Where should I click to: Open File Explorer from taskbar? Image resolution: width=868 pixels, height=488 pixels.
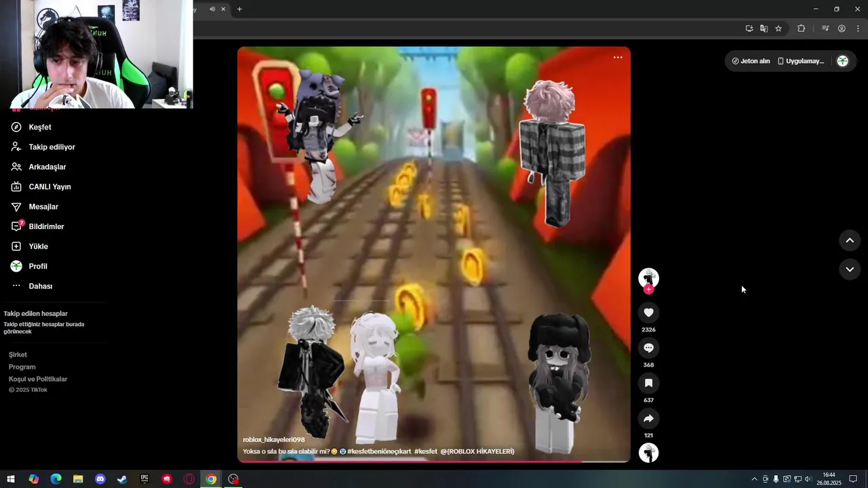coord(78,479)
